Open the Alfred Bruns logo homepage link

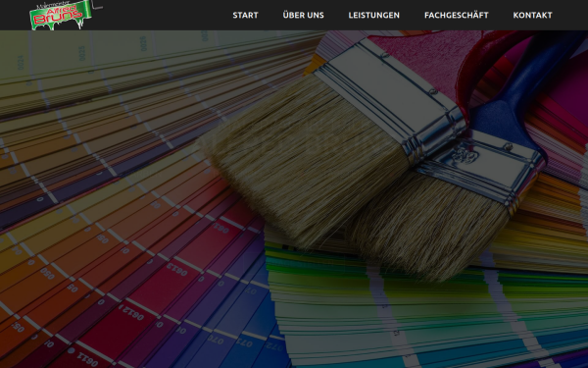66,15
